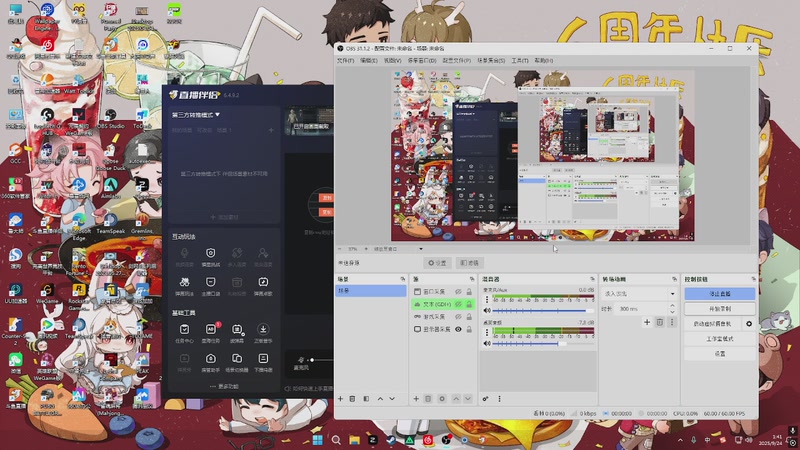Select the highlighted scene in the 场景 (Scenes) list
Screen dimensions: 800x450
pos(371,290)
